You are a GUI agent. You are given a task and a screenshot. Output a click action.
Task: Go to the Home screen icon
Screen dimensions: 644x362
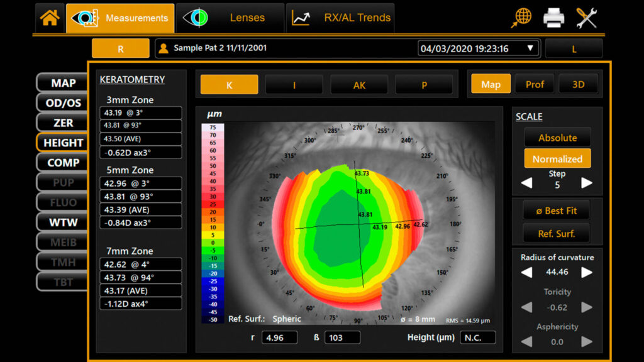[x=50, y=18]
